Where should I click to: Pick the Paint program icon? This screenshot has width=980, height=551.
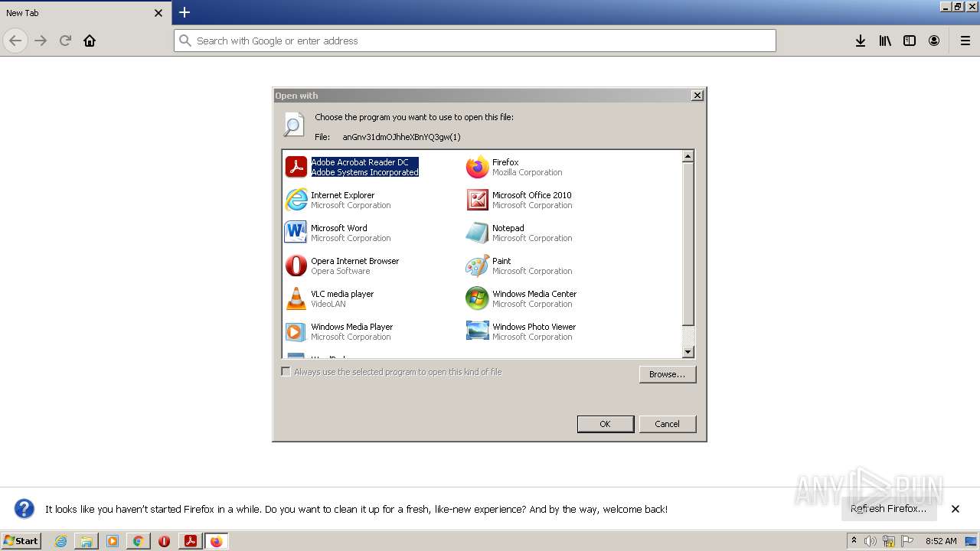(x=477, y=266)
